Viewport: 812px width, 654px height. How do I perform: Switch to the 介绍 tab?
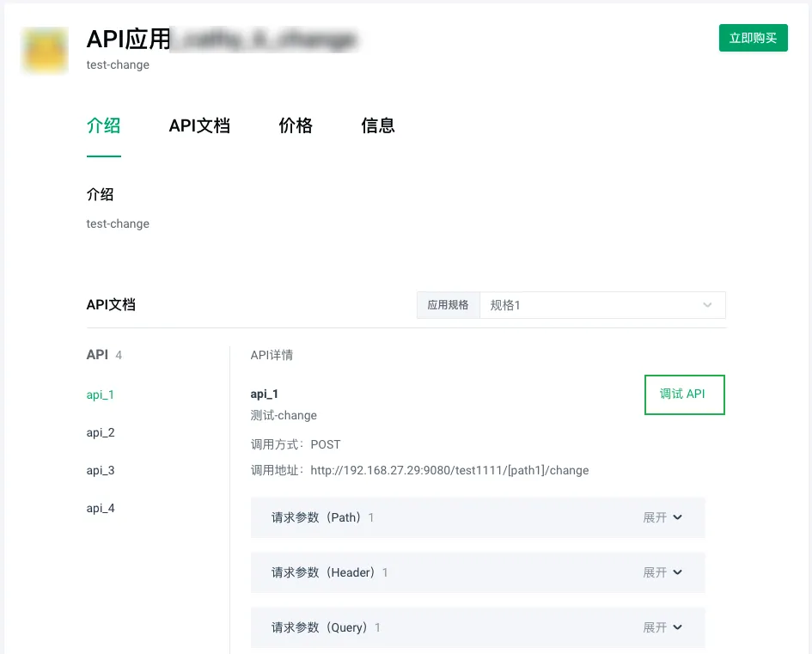[x=104, y=125]
